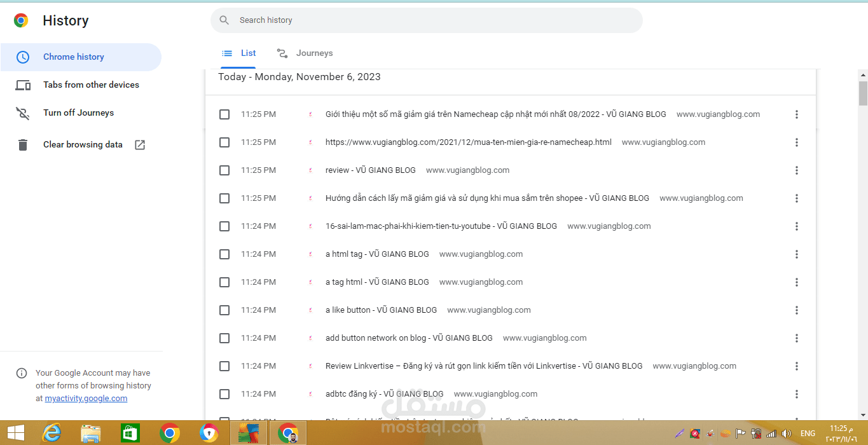This screenshot has height=445, width=868.
Task: Check box for 'add button network on blog'
Action: [x=224, y=338]
